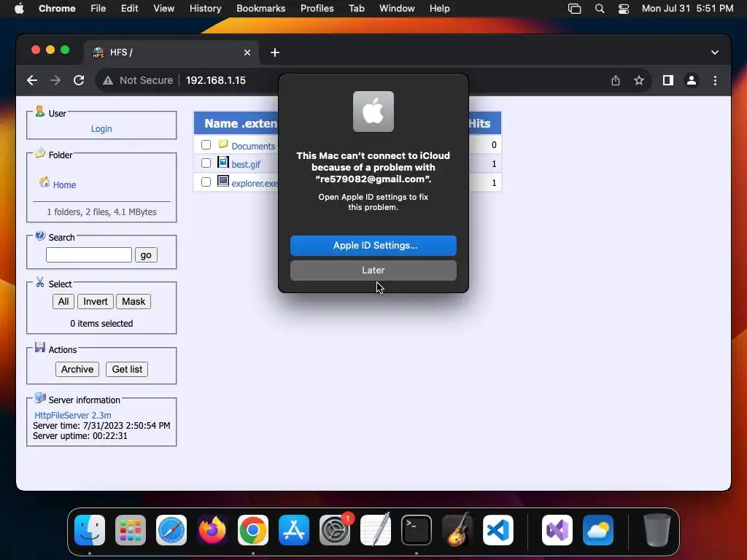Click the Login link in User panel
747x560 pixels.
tap(101, 128)
